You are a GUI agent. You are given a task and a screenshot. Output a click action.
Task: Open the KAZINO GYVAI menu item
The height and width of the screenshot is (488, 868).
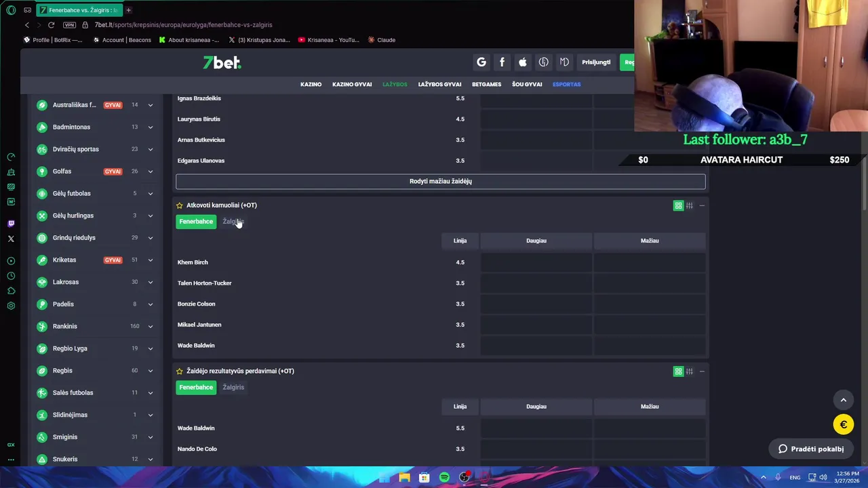tap(352, 85)
